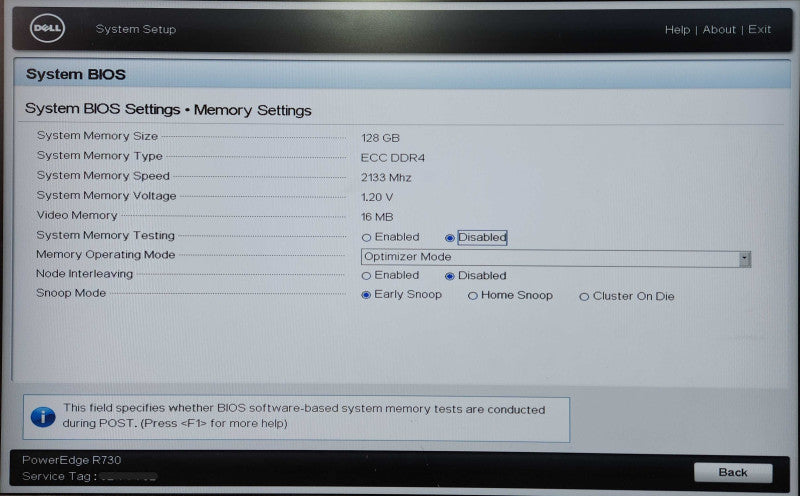Viewport: 800px width, 496px height.
Task: Select Disabled for System Memory Testing
Action: coord(449,238)
